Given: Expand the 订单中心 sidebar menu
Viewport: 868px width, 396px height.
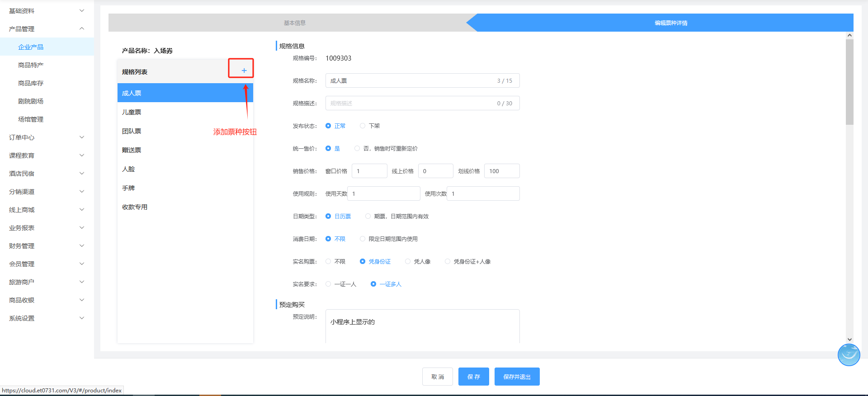Looking at the screenshot, I should pyautogui.click(x=45, y=137).
